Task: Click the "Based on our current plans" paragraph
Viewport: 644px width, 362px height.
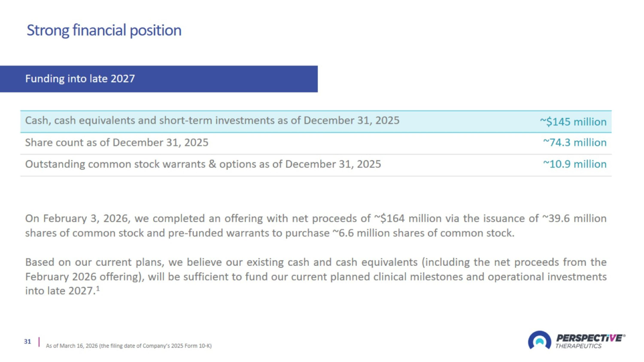Action: pos(316,276)
